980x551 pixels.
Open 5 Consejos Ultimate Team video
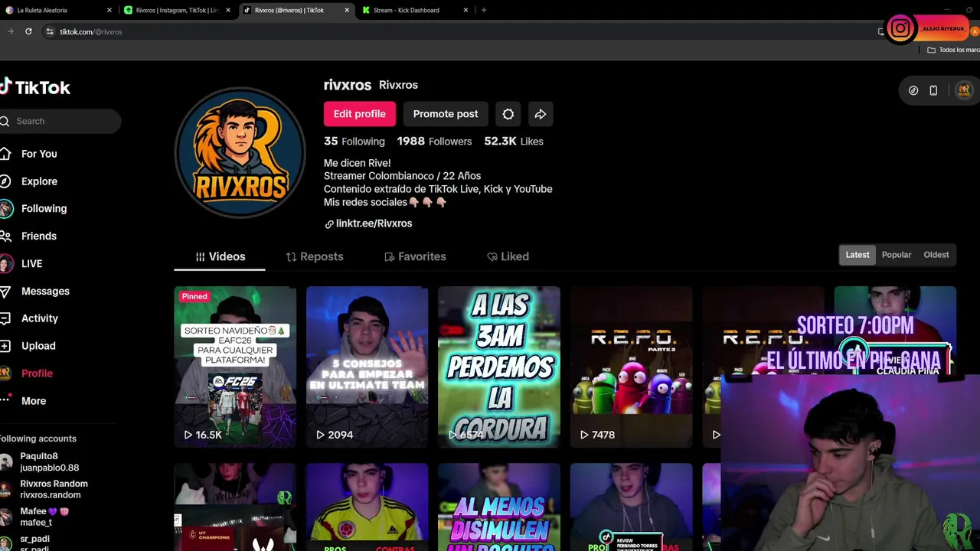pos(367,367)
